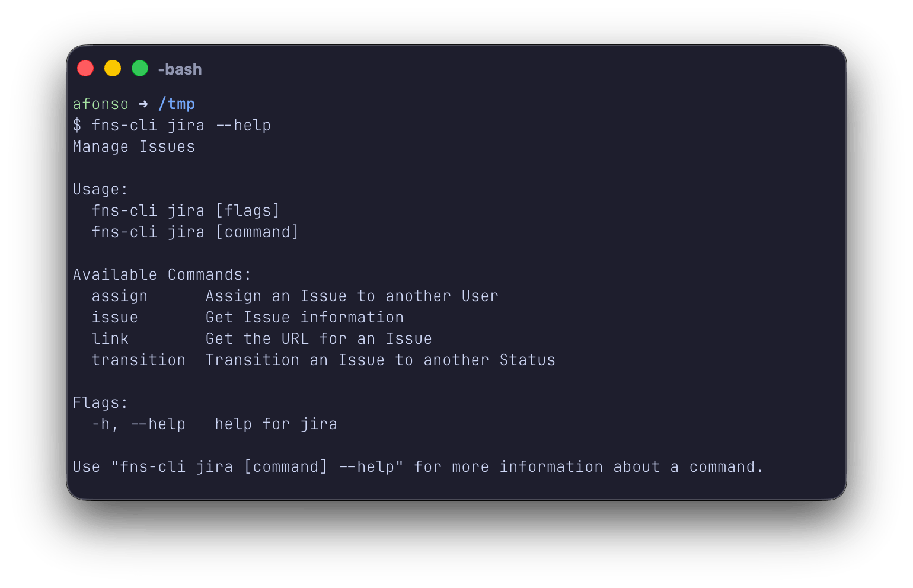Click the fns-cli jira --help command line
913x588 pixels.
pyautogui.click(x=181, y=125)
